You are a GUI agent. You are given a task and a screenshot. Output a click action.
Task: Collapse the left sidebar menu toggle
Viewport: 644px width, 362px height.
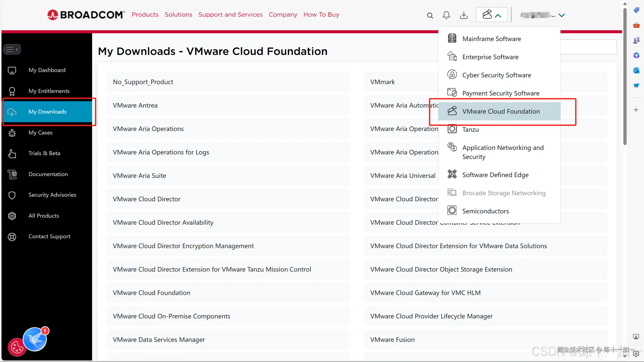click(12, 49)
